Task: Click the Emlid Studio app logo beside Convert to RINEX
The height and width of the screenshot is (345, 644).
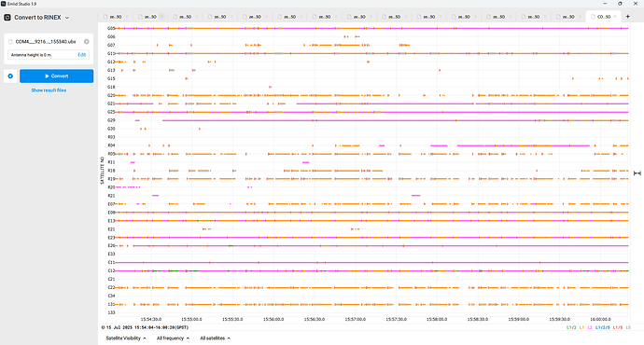Action: pos(7,17)
